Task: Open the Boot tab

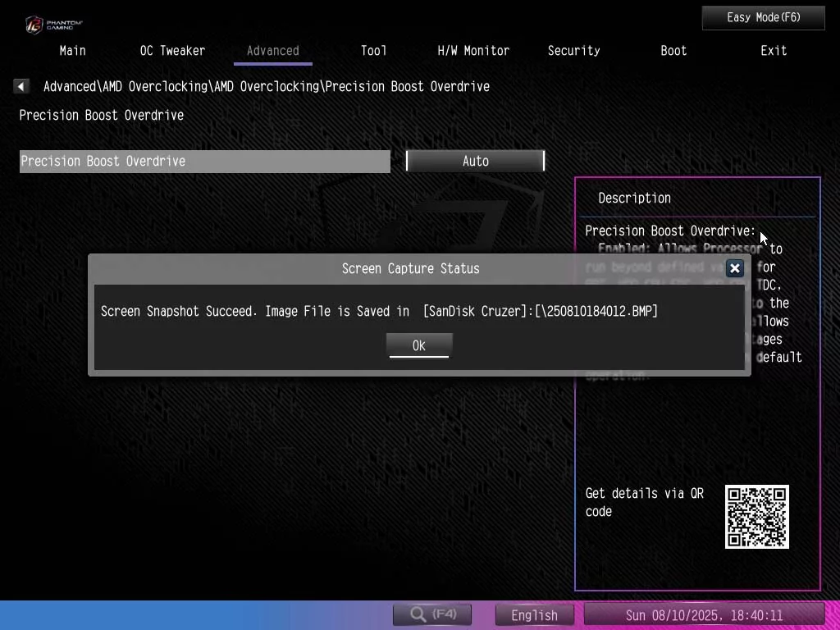Action: point(673,51)
